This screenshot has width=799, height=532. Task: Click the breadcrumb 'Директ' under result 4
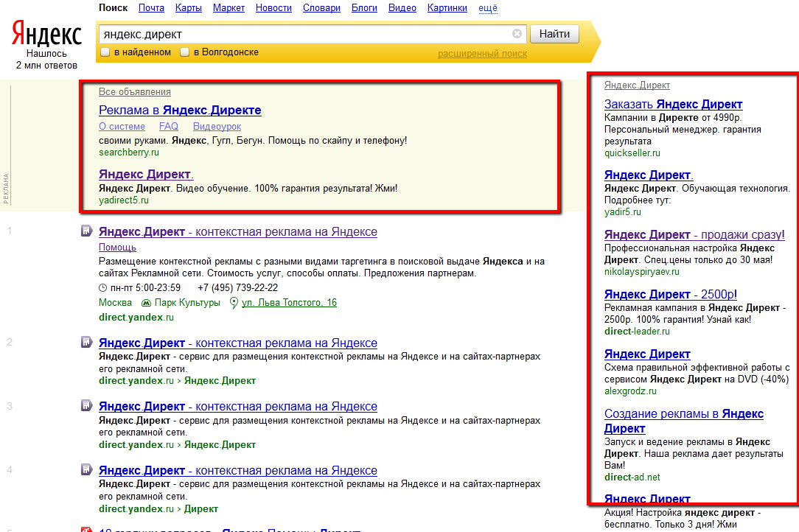click(x=200, y=508)
